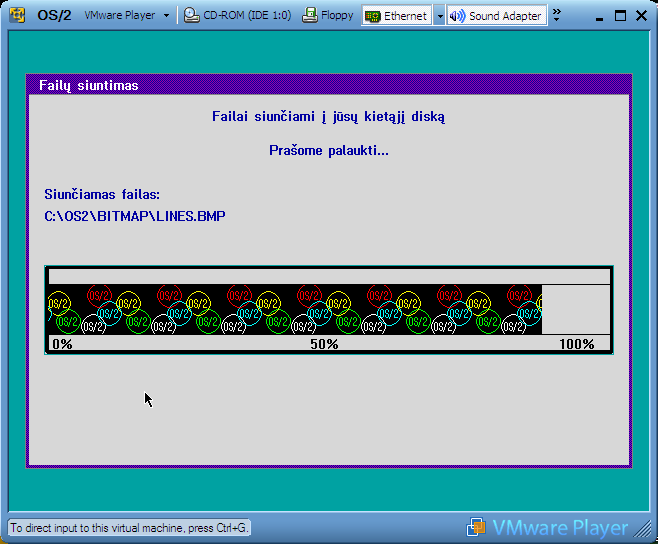Click the 50% progress label
658x544 pixels.
tap(324, 344)
